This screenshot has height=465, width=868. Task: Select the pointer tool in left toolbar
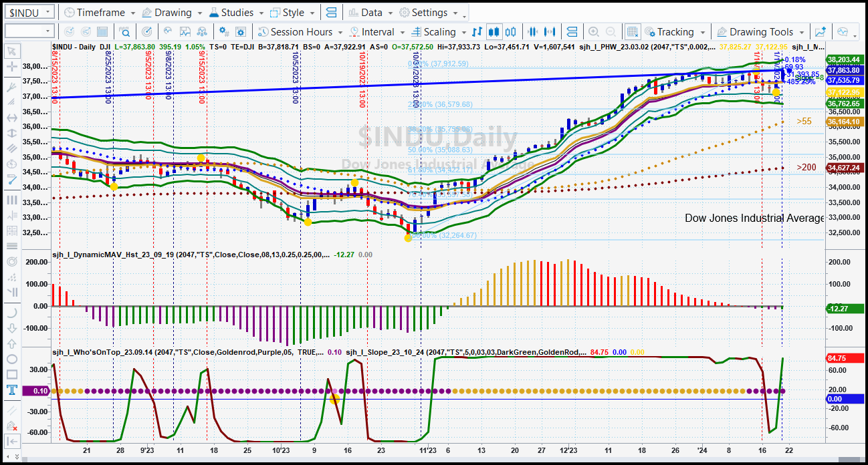(11, 51)
